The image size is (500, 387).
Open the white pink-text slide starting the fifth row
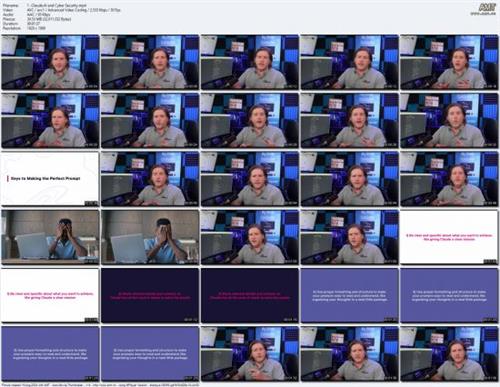(50, 295)
